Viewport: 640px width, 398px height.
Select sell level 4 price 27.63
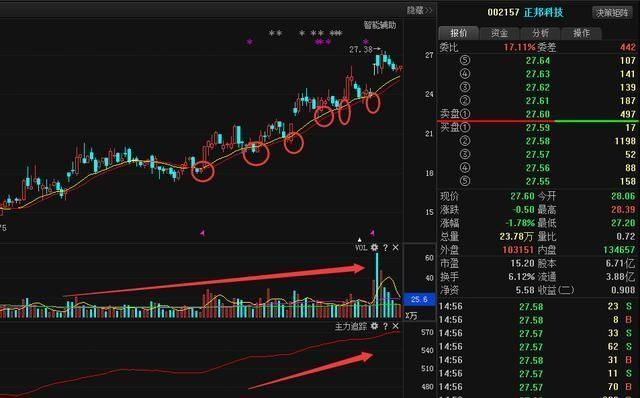(x=538, y=74)
